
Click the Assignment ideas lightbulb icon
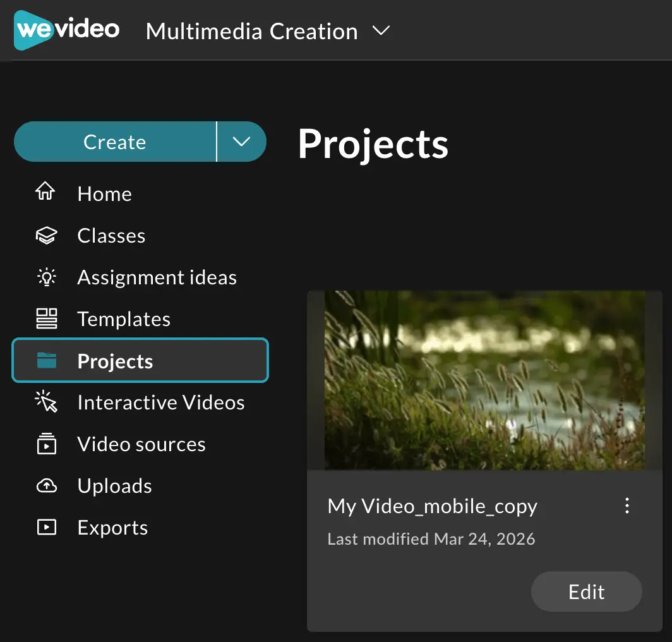(x=46, y=277)
